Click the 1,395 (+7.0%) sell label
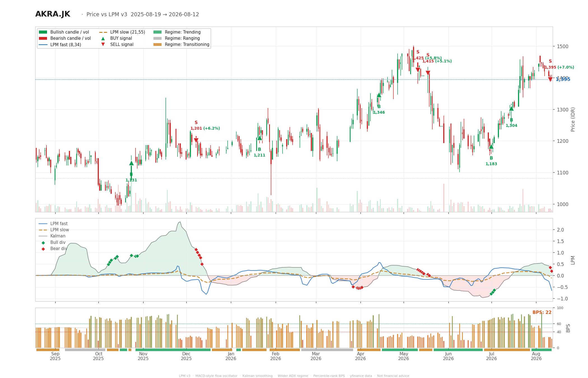 coord(559,67)
